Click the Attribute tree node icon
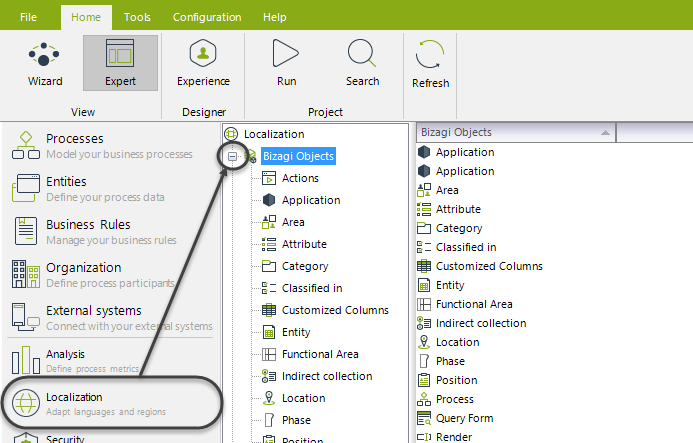The width and height of the screenshot is (693, 443). [269, 244]
